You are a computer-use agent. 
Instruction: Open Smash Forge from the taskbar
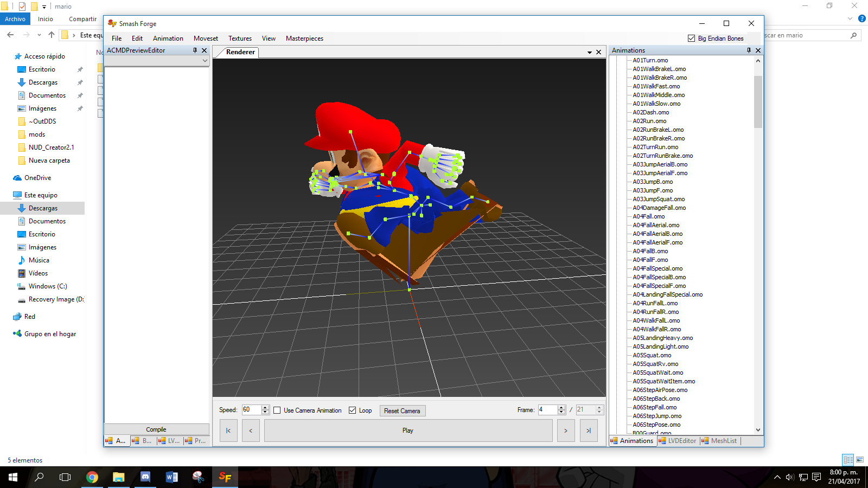coord(225,477)
